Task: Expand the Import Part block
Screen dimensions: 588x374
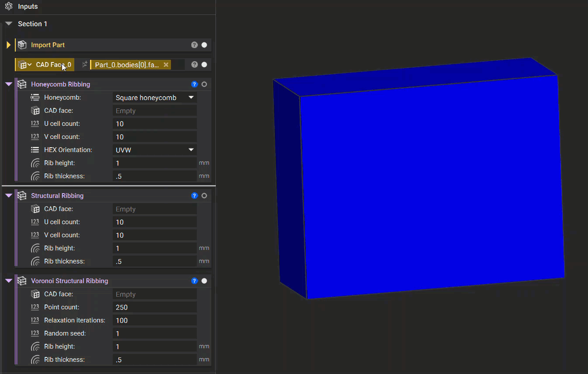Action: (8, 45)
